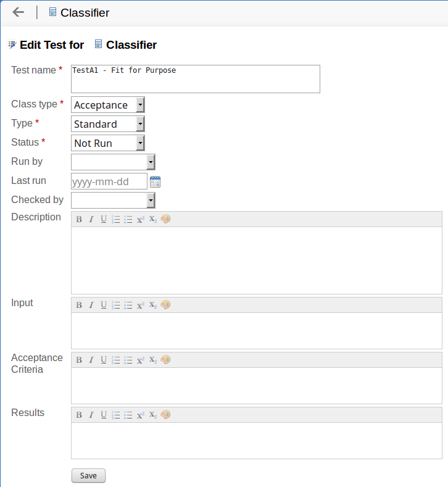This screenshot has height=487, width=448.
Task: Expand the Checked by dropdown
Action: (113, 201)
